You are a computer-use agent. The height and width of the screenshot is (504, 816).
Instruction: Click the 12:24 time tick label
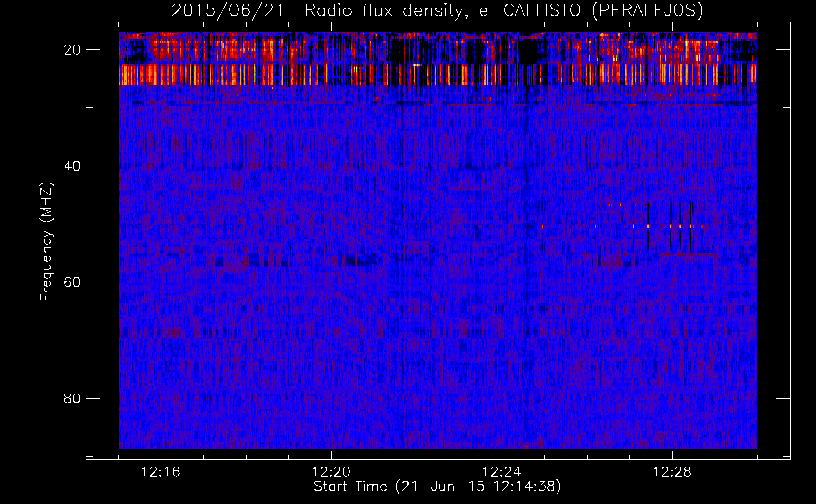[502, 472]
